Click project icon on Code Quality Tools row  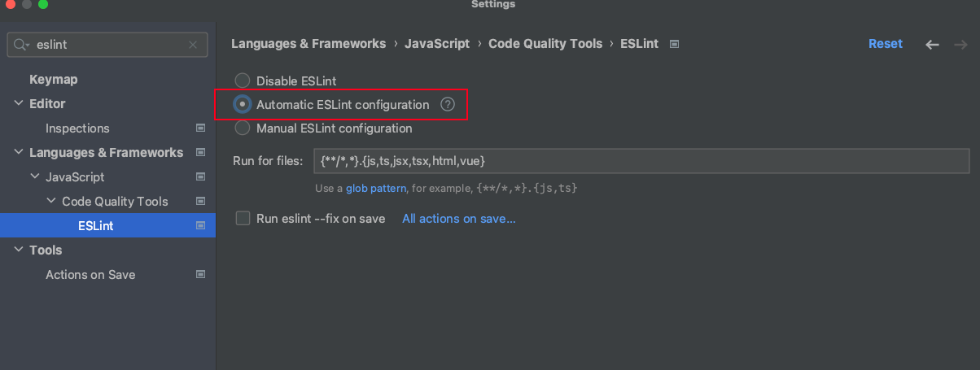click(200, 201)
